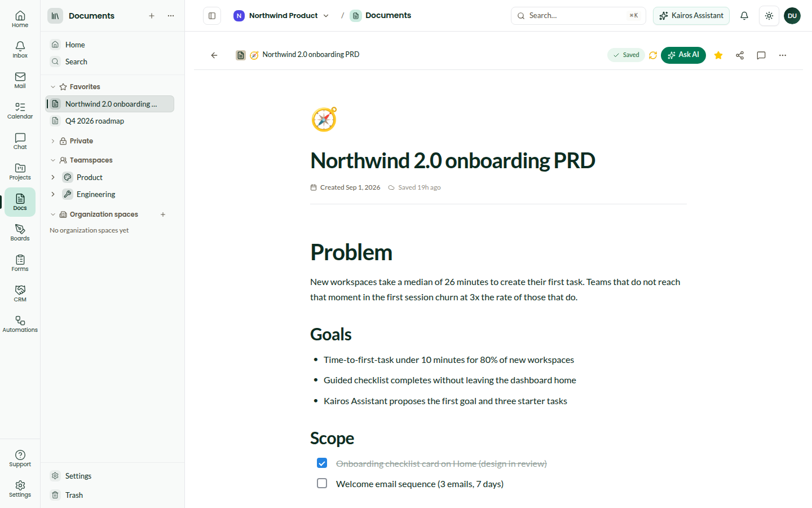Screen dimensions: 812x508
Task: Open Settings in the Documents sidebar
Action: coord(109,476)
